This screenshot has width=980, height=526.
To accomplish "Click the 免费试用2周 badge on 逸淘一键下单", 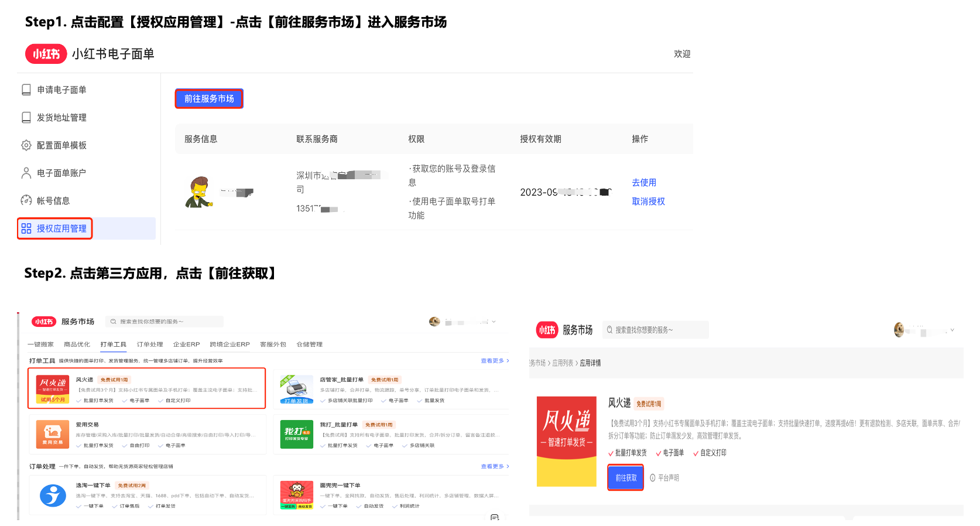I will pos(132,486).
